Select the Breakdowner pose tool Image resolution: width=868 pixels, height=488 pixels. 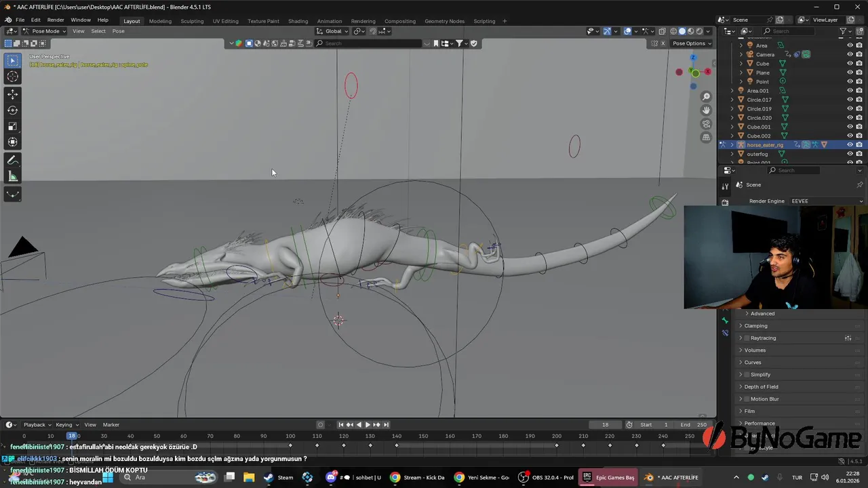coord(13,195)
